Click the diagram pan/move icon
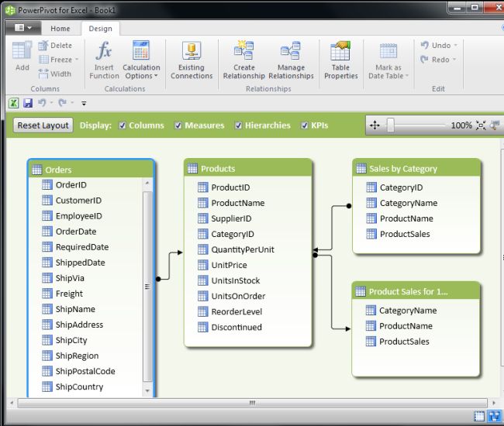The height and width of the screenshot is (426, 504). tap(375, 125)
